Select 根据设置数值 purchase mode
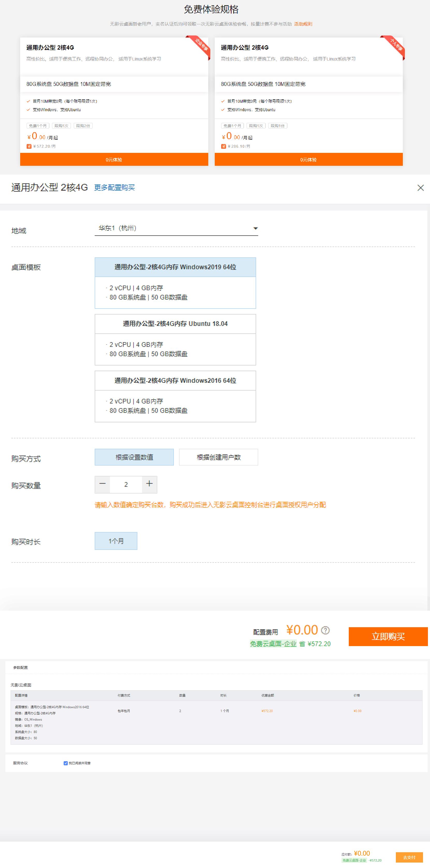 pyautogui.click(x=134, y=457)
